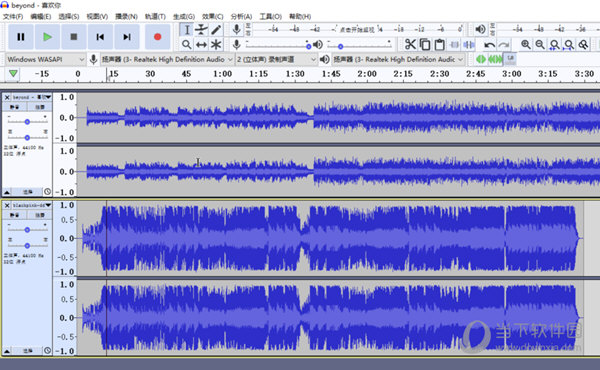Image resolution: width=600 pixels, height=370 pixels.
Task: Click the green Scrub/Seek arrows button
Action: 495,59
